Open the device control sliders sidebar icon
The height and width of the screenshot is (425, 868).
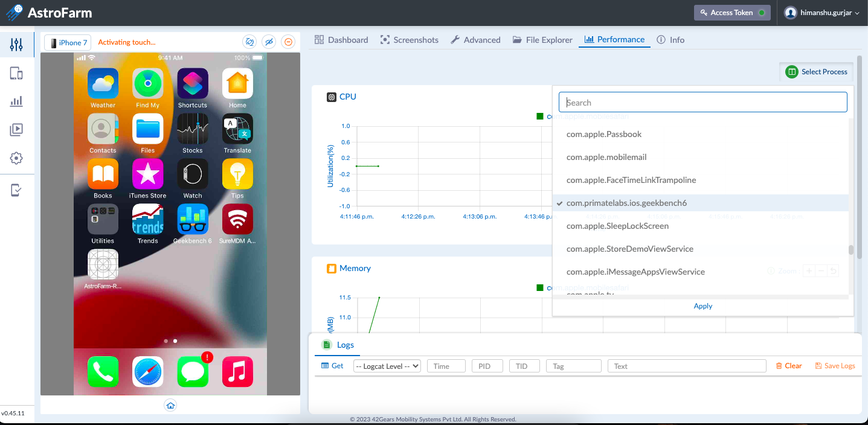click(x=16, y=44)
